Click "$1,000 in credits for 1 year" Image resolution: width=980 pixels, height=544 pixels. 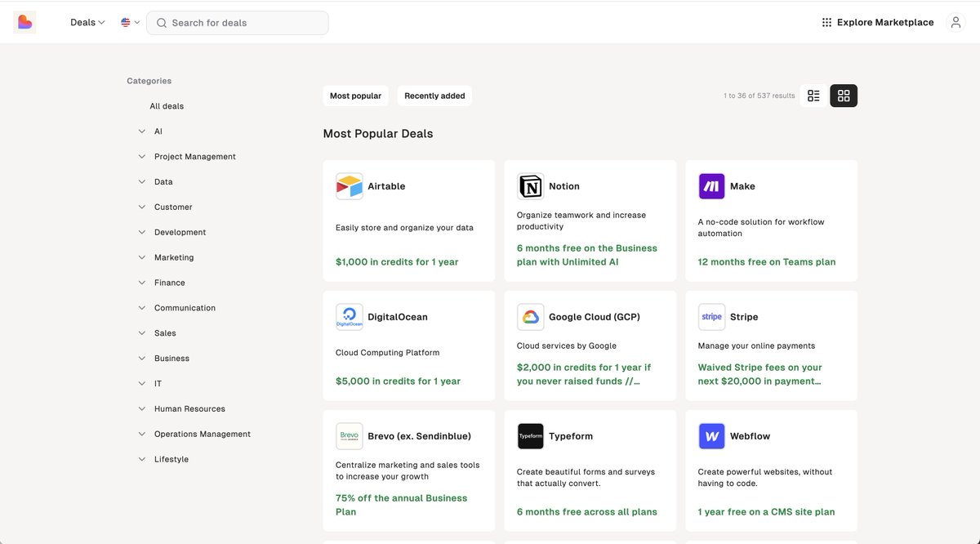[x=397, y=262]
